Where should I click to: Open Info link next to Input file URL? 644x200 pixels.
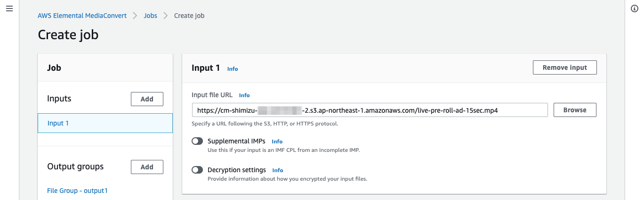(x=244, y=95)
